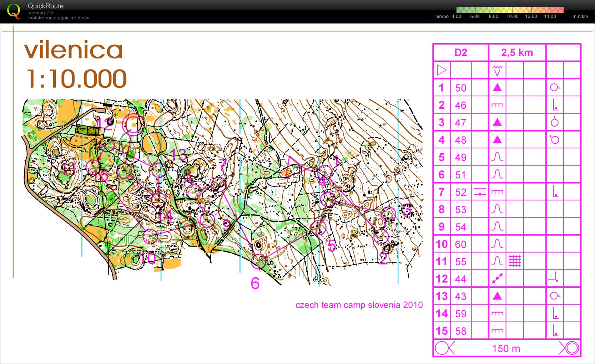Click the 1:10.000 scale text
This screenshot has height=364, width=595.
coord(76,78)
